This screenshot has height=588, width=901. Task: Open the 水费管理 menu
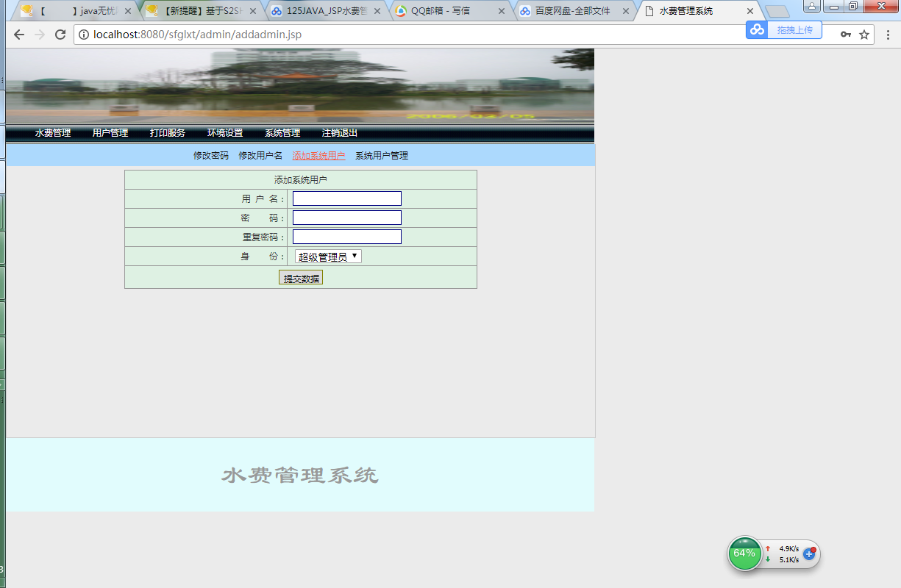[53, 133]
